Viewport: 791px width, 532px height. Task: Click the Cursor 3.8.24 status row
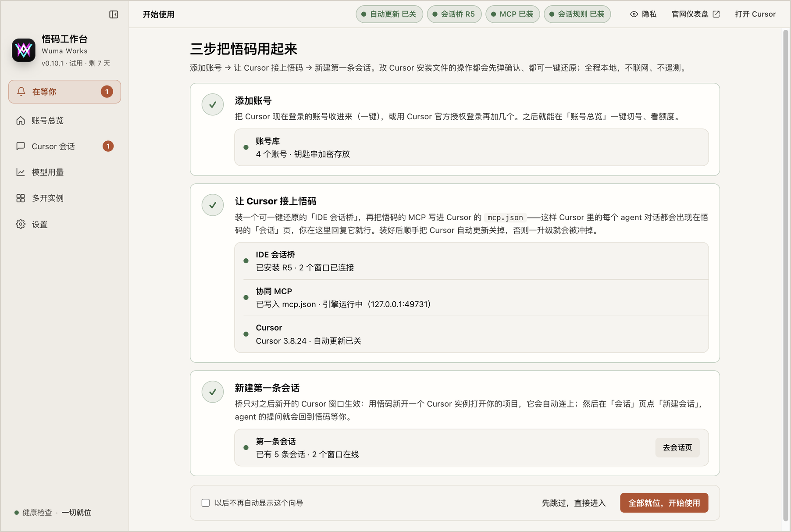[471, 334]
